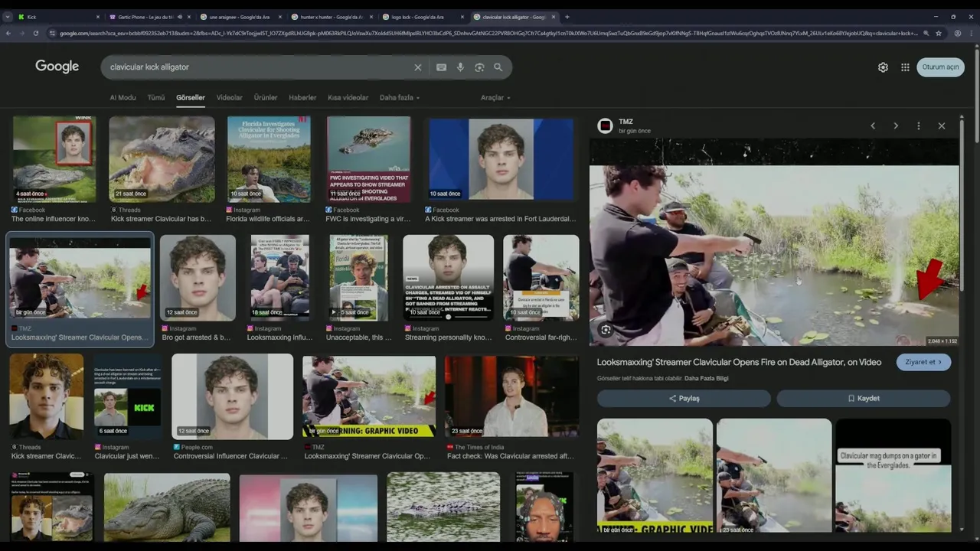Click the Google logo

(x=57, y=67)
